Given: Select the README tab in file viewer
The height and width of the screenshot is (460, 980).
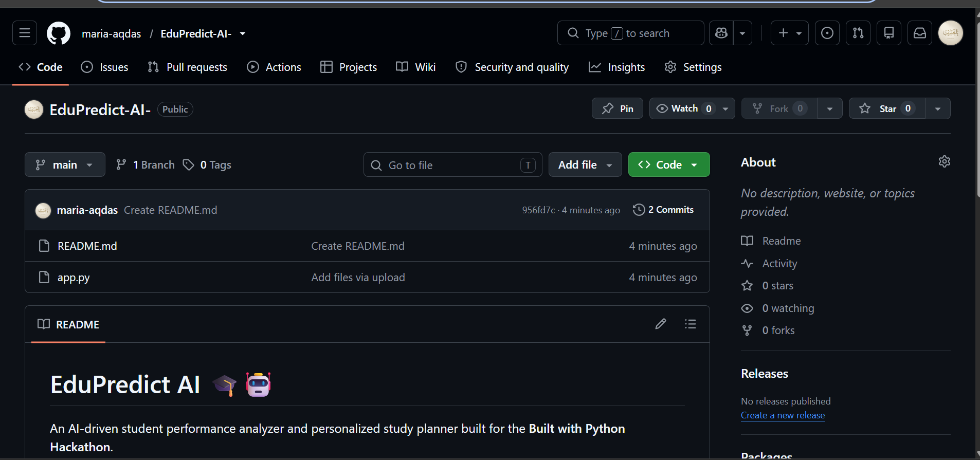Looking at the screenshot, I should pyautogui.click(x=68, y=324).
